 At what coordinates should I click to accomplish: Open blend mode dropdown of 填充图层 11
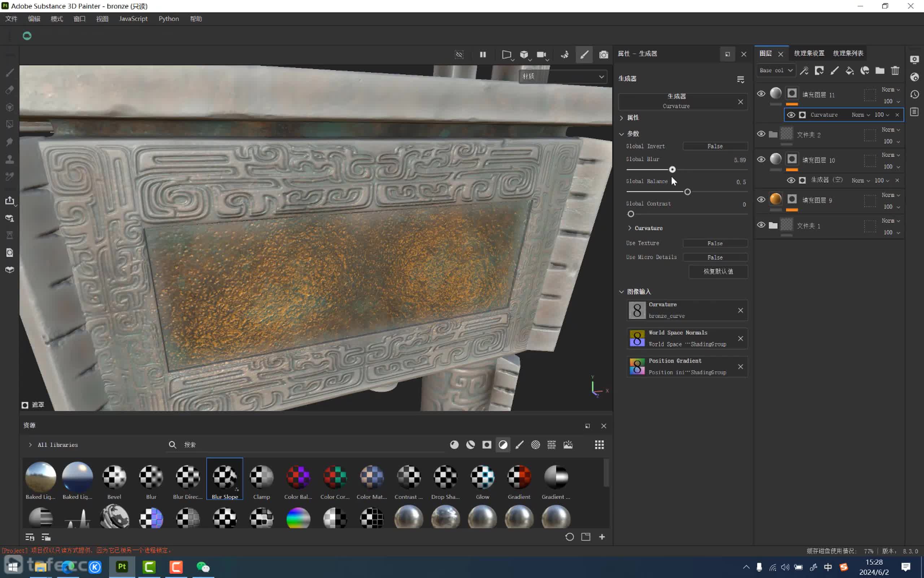click(x=890, y=90)
